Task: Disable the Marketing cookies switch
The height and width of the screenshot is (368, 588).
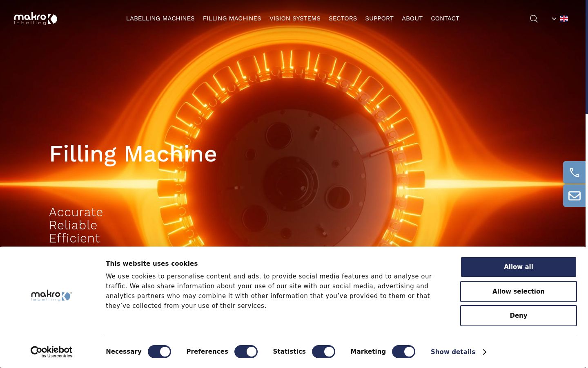Action: coord(403,352)
